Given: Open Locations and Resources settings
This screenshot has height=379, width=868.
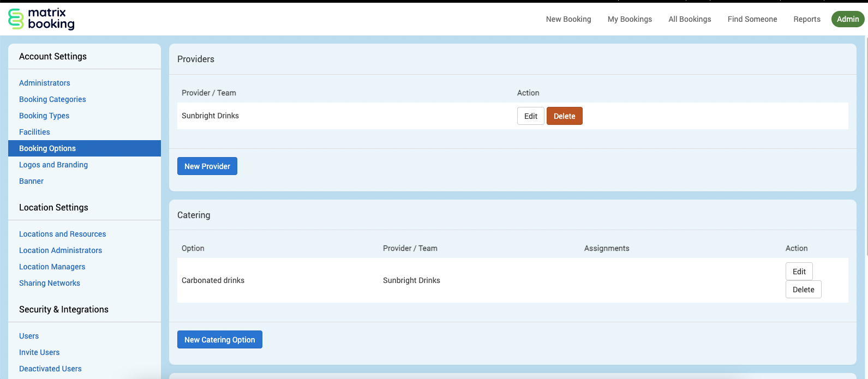Looking at the screenshot, I should coord(62,234).
